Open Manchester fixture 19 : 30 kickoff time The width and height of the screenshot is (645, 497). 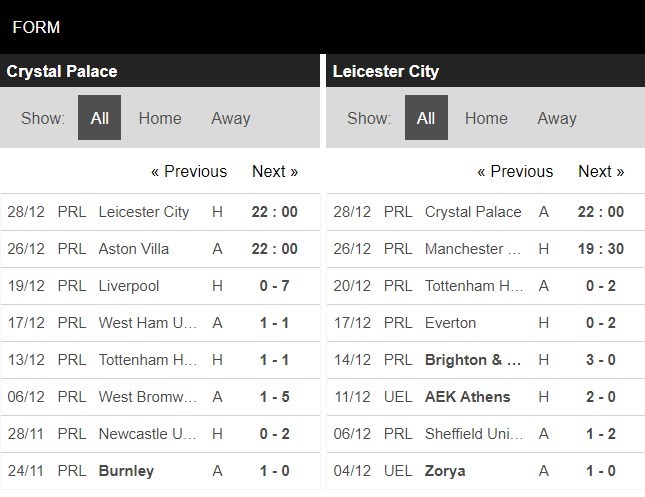pyautogui.click(x=600, y=249)
